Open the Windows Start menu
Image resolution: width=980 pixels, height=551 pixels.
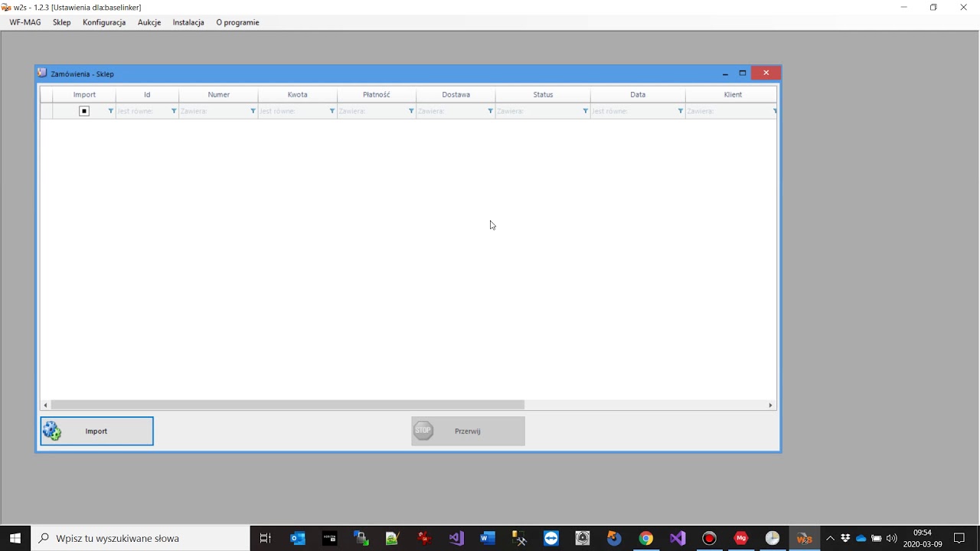click(15, 538)
